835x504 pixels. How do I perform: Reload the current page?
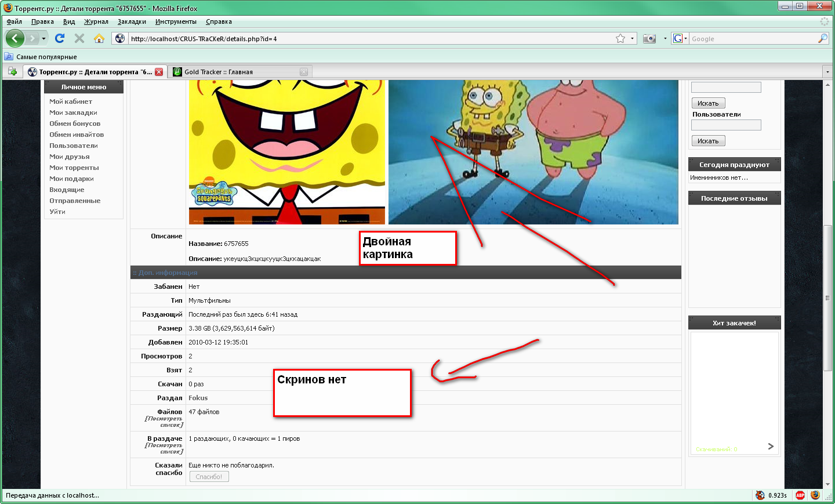point(59,38)
